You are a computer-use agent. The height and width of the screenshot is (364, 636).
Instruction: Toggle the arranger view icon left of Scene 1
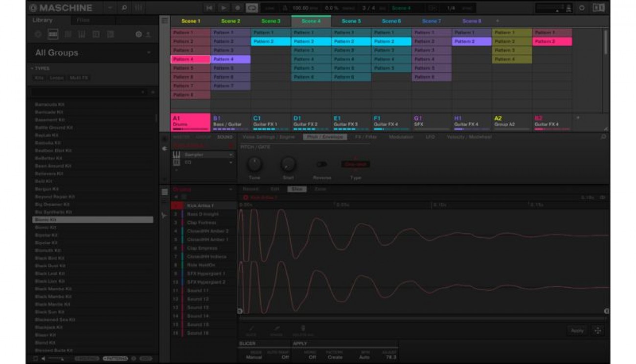[x=165, y=21]
